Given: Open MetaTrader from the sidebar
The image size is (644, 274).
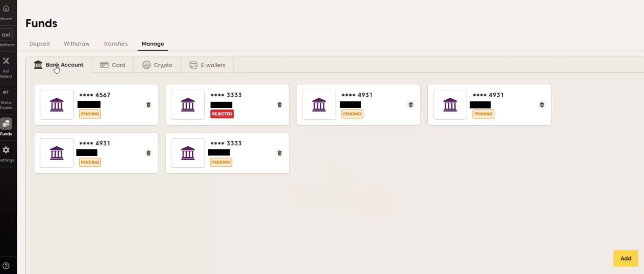Looking at the screenshot, I should pyautogui.click(x=6, y=99).
